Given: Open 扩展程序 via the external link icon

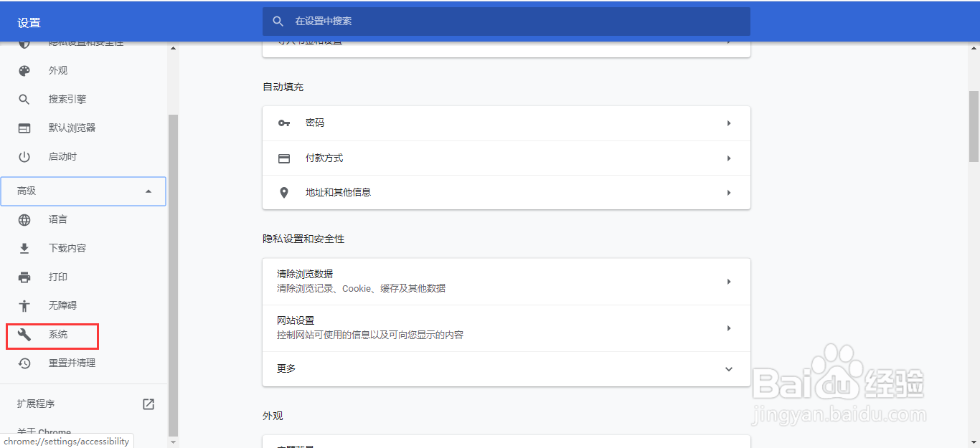Looking at the screenshot, I should (148, 404).
